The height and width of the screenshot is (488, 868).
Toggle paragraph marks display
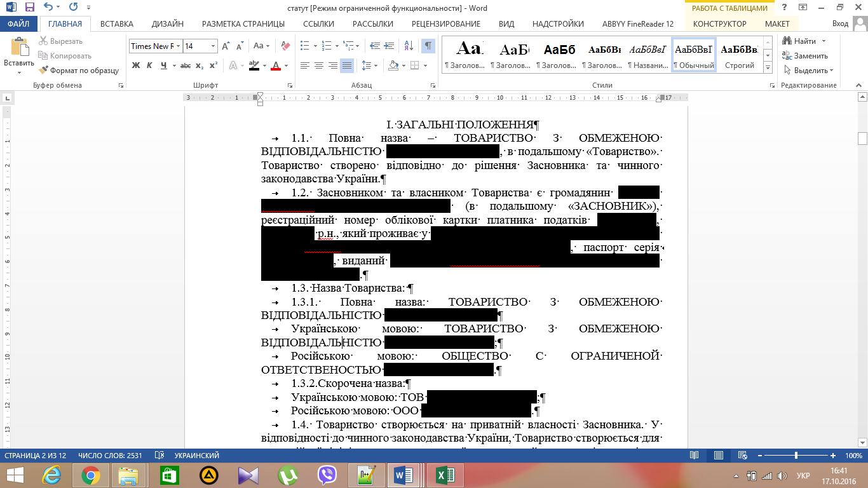point(428,46)
